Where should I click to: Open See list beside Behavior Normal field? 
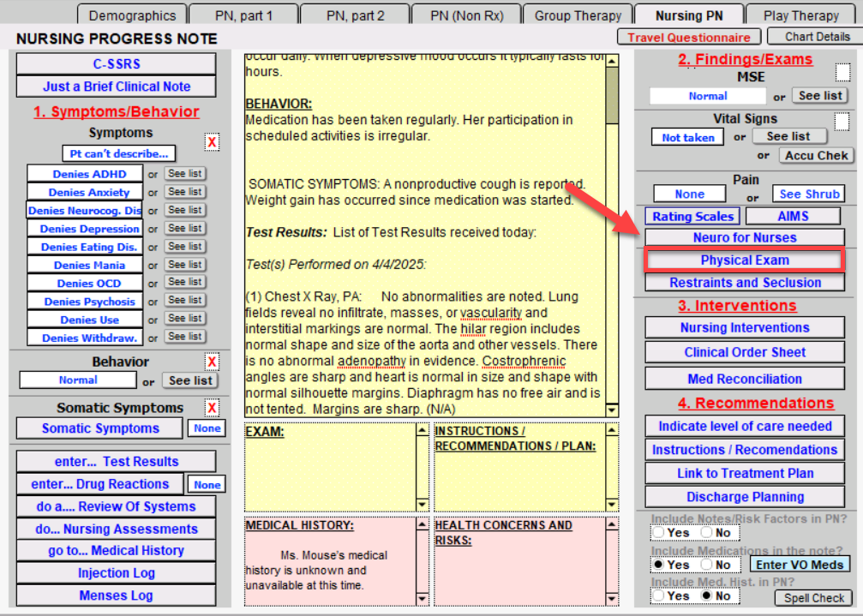pos(190,380)
